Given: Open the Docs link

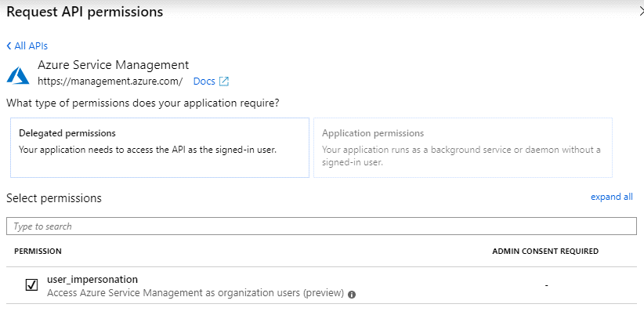Looking at the screenshot, I should pyautogui.click(x=204, y=81).
